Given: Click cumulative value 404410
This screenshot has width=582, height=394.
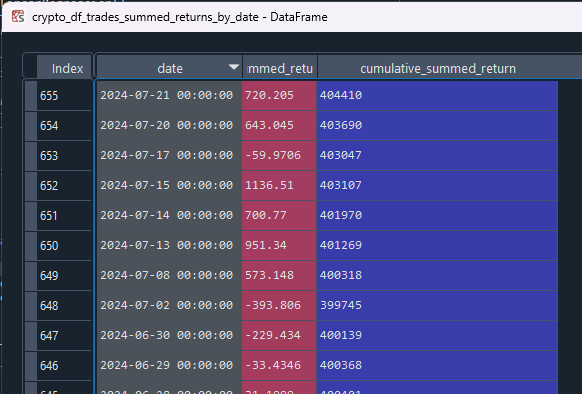Looking at the screenshot, I should point(437,95).
